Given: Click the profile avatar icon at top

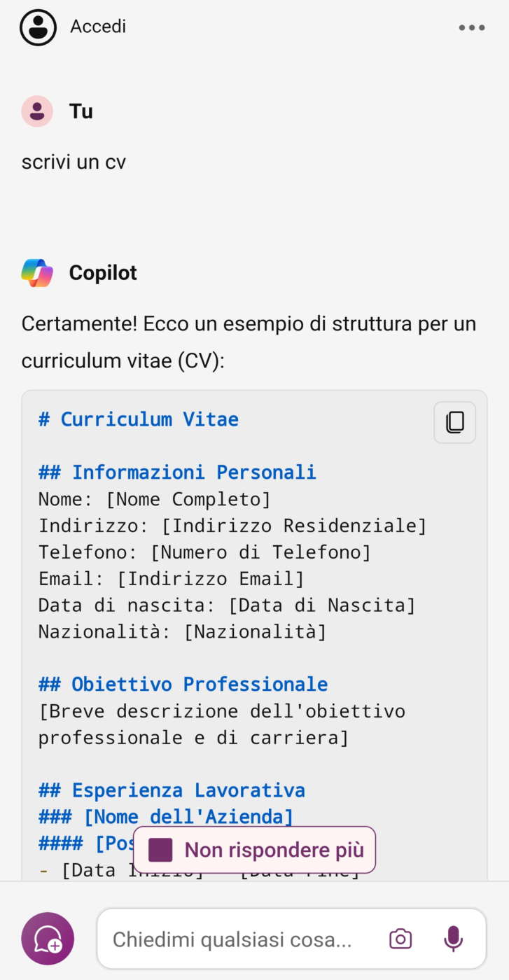Looking at the screenshot, I should [x=38, y=27].
